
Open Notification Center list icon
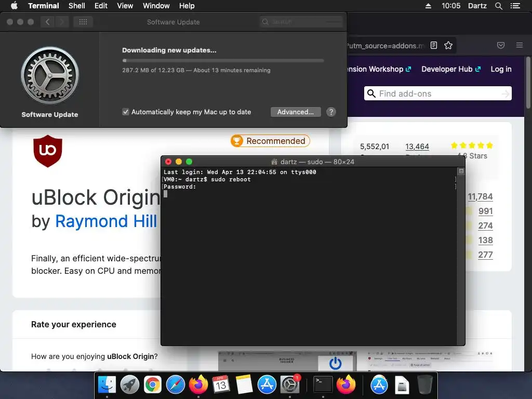pyautogui.click(x=515, y=6)
